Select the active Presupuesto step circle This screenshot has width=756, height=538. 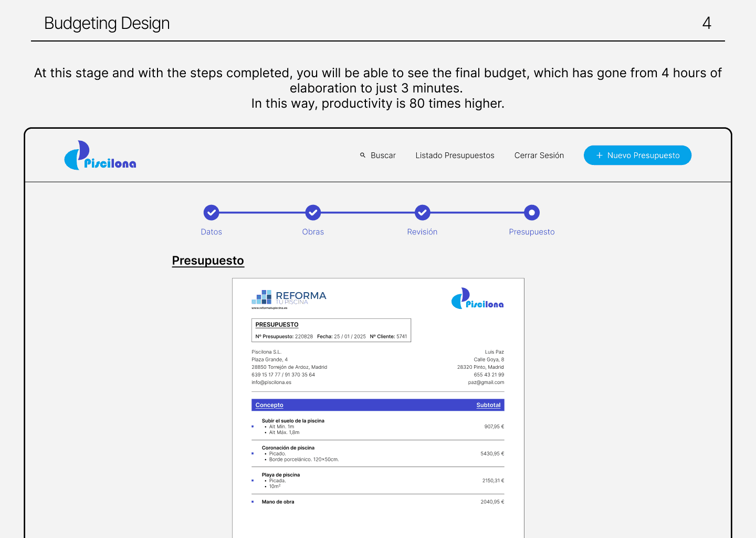point(531,212)
